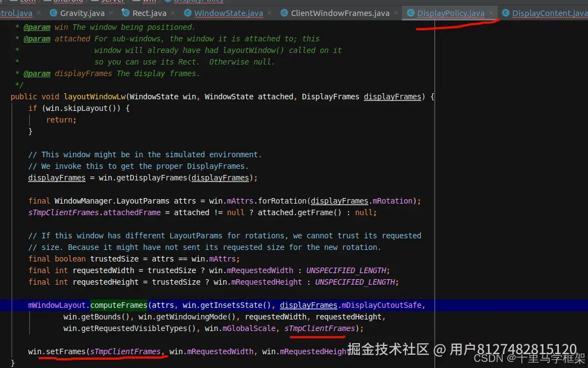
Task: Switch to the Rect.java tab
Action: click(149, 13)
